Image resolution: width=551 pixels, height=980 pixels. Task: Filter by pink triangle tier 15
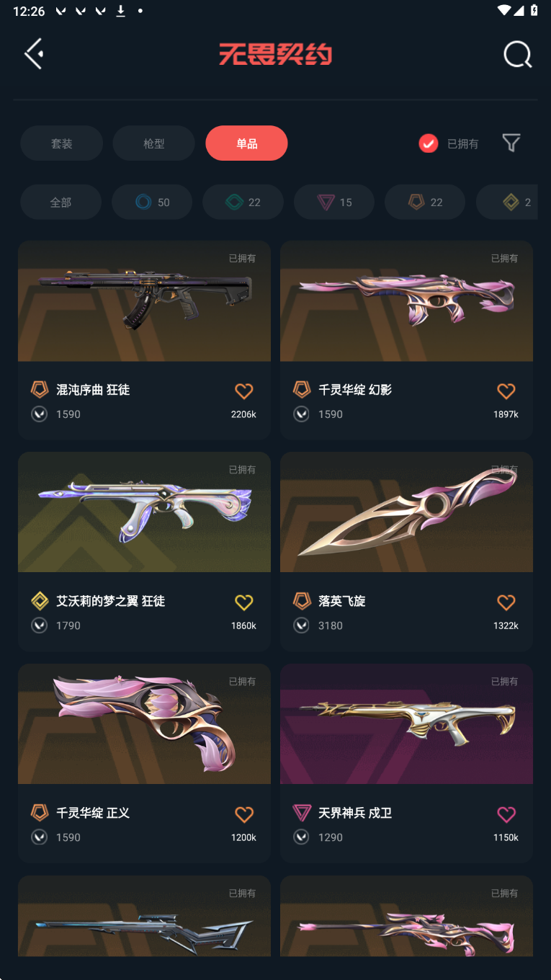coord(334,202)
